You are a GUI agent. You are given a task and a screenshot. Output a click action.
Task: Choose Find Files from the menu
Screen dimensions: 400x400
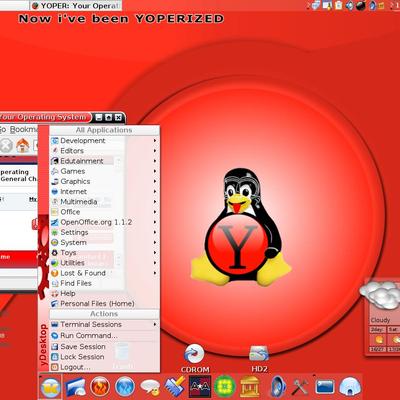pos(104,283)
